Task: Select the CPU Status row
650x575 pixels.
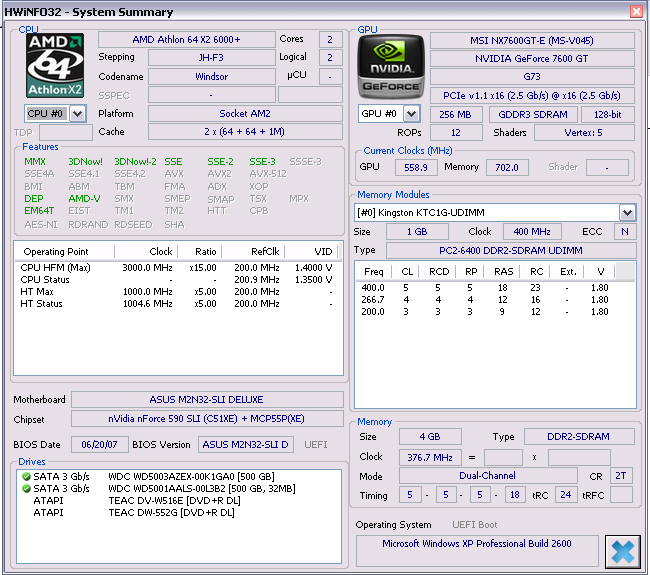Action: pyautogui.click(x=177, y=280)
